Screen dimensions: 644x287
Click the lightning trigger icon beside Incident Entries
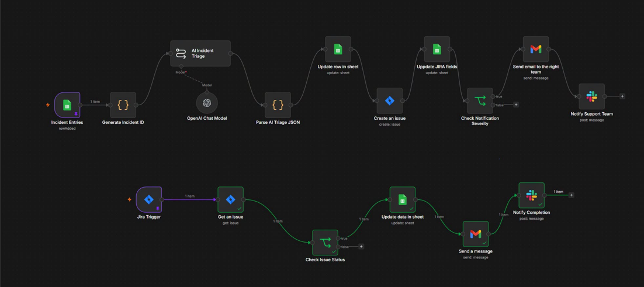coord(48,105)
